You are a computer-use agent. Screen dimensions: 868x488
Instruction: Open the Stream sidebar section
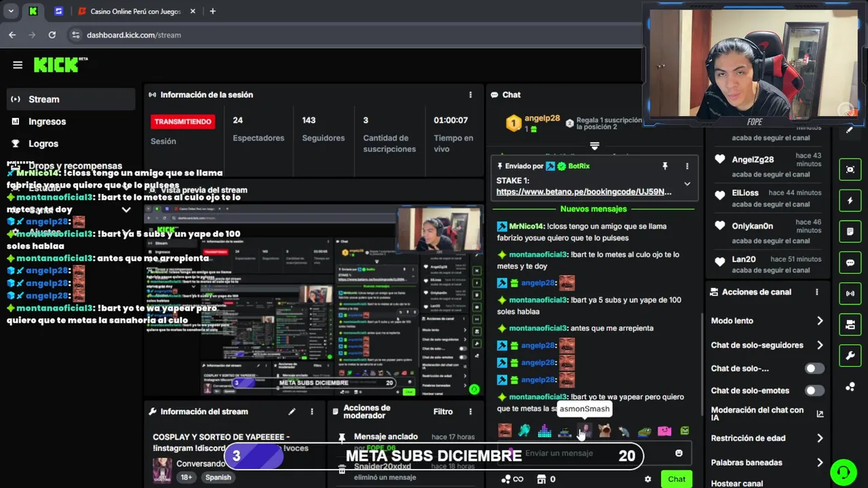click(x=71, y=99)
